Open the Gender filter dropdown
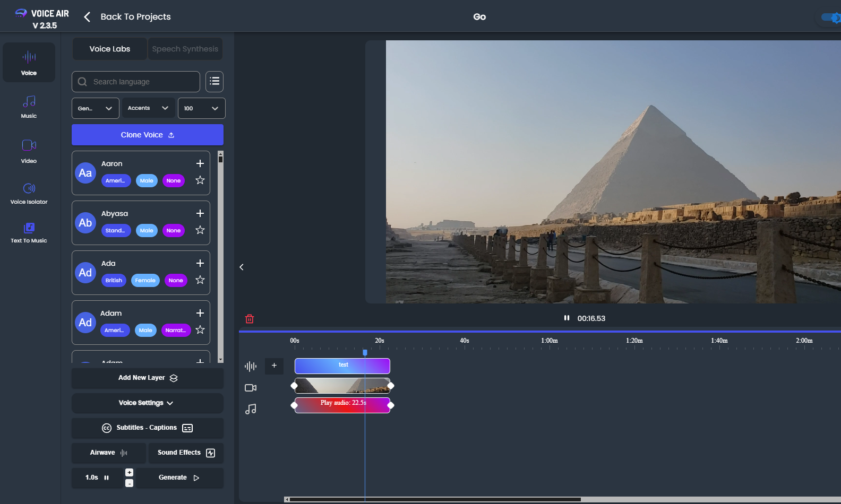This screenshot has height=504, width=841. point(96,108)
